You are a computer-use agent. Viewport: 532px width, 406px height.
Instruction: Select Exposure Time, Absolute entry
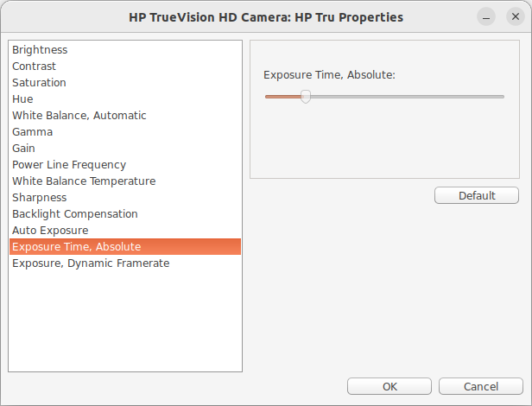click(x=76, y=247)
